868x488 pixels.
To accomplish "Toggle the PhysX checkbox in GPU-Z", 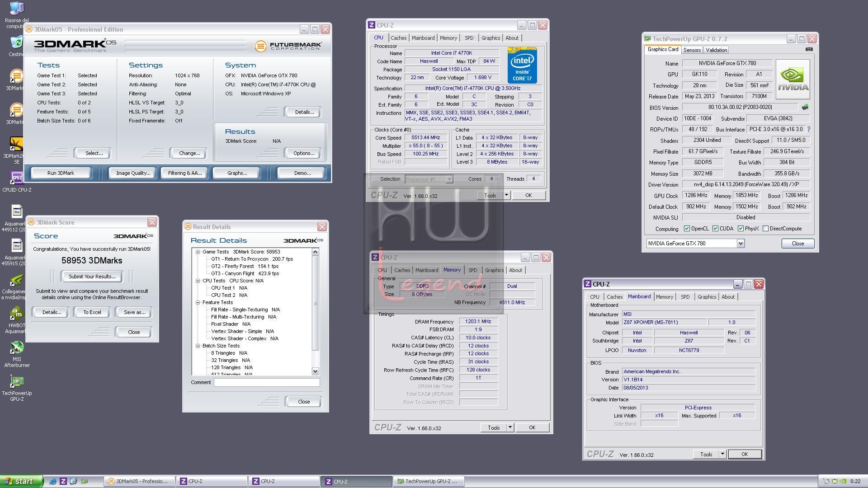I will 741,229.
